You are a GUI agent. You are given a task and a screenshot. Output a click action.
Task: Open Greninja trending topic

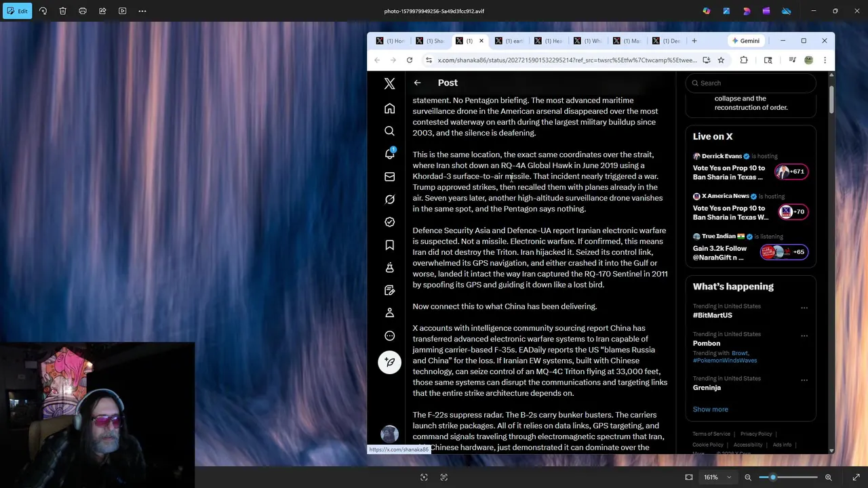pyautogui.click(x=707, y=388)
